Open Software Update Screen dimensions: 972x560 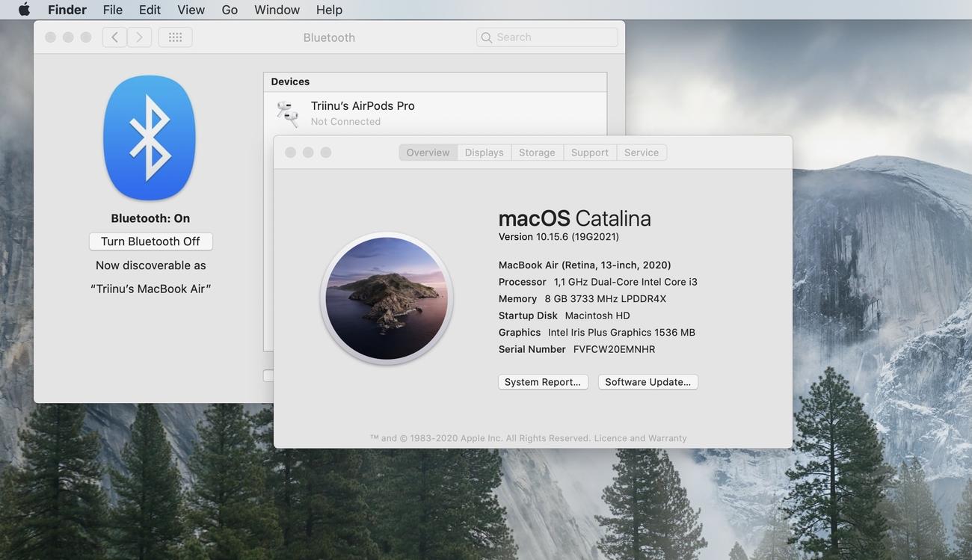(648, 382)
